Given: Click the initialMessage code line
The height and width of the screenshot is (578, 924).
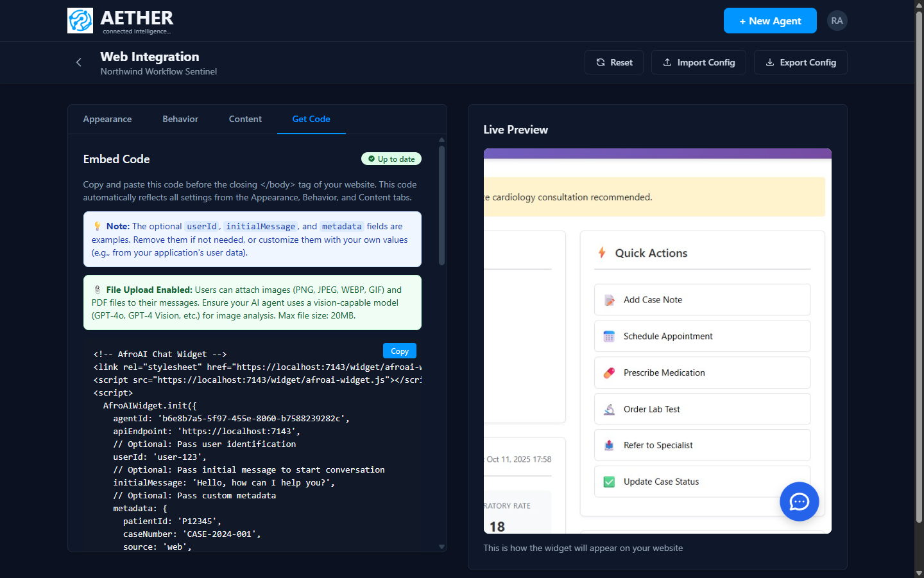Looking at the screenshot, I should [224, 482].
